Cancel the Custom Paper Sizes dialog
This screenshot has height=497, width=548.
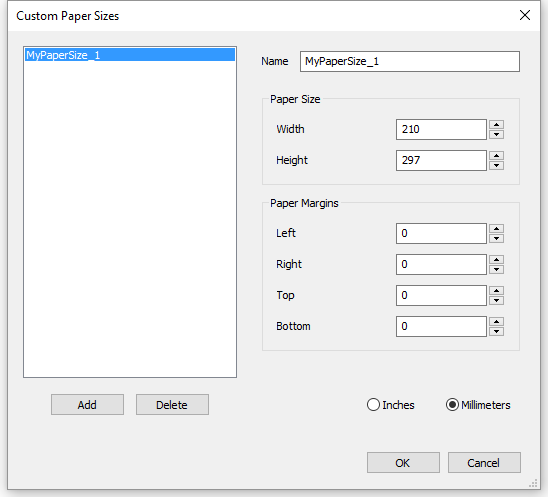coord(484,463)
